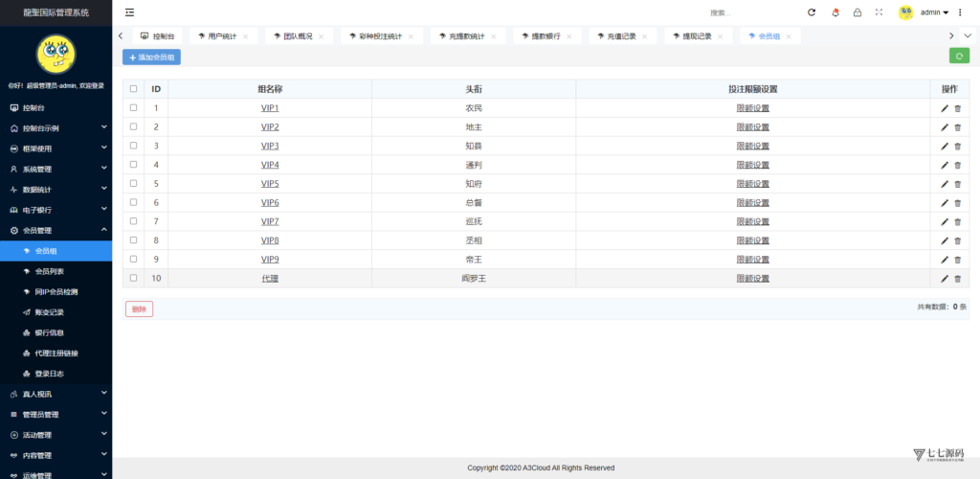Click the green reload table button
The width and height of the screenshot is (980, 479).
959,57
